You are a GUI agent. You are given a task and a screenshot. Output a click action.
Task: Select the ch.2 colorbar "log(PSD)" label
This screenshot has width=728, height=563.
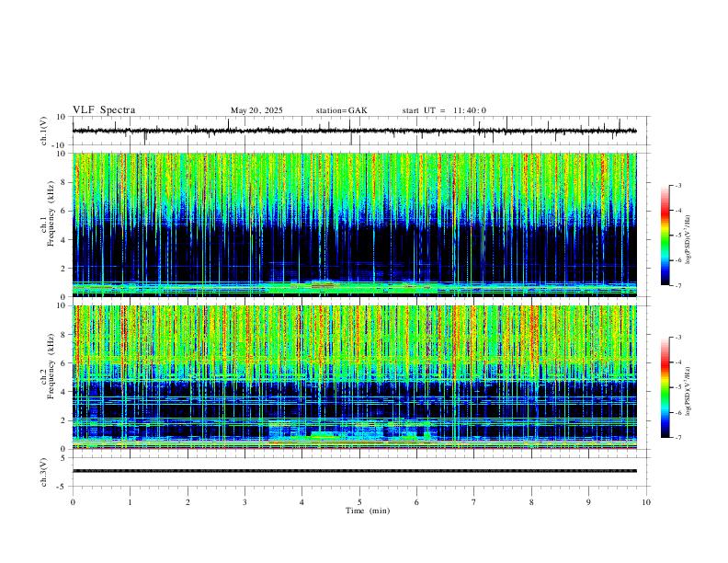click(x=688, y=391)
